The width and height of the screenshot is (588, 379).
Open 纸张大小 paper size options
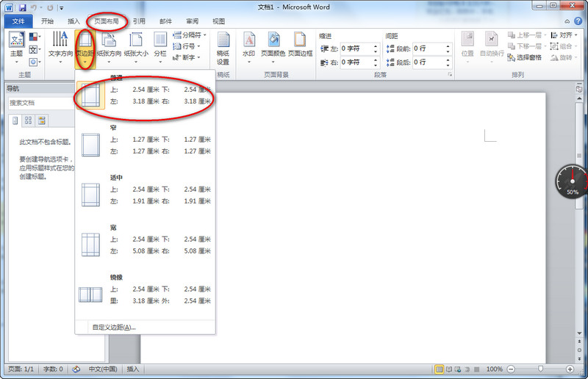(x=136, y=48)
